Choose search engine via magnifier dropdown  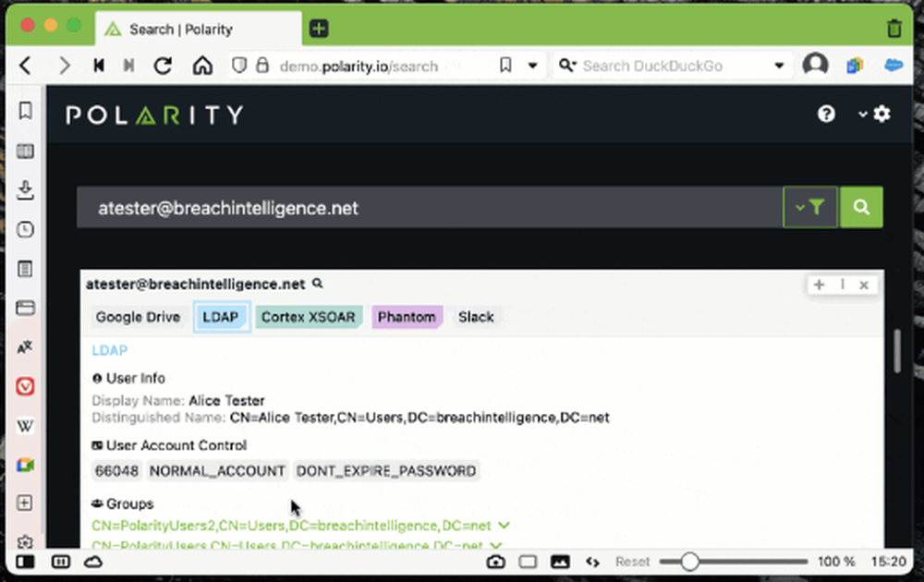coord(567,65)
